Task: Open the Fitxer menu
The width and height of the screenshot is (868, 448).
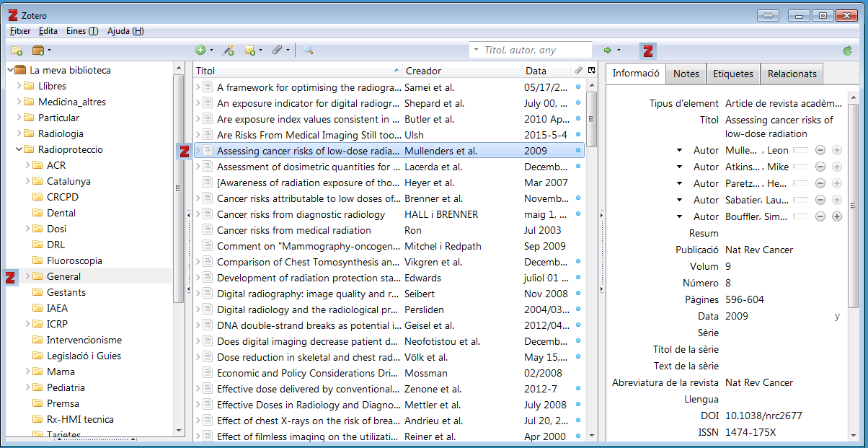Action: tap(20, 31)
